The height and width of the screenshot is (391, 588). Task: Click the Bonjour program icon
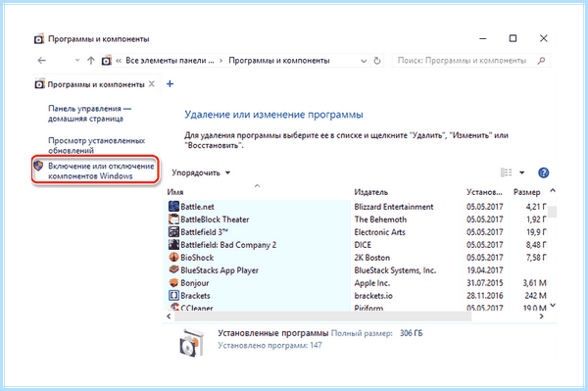pyautogui.click(x=173, y=282)
